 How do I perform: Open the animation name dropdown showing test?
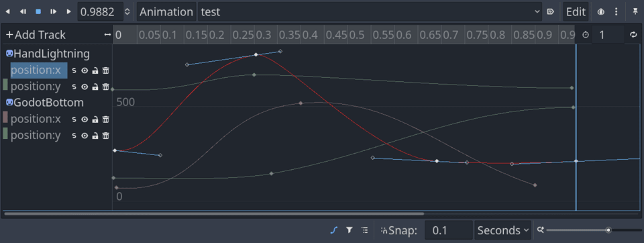(x=370, y=12)
